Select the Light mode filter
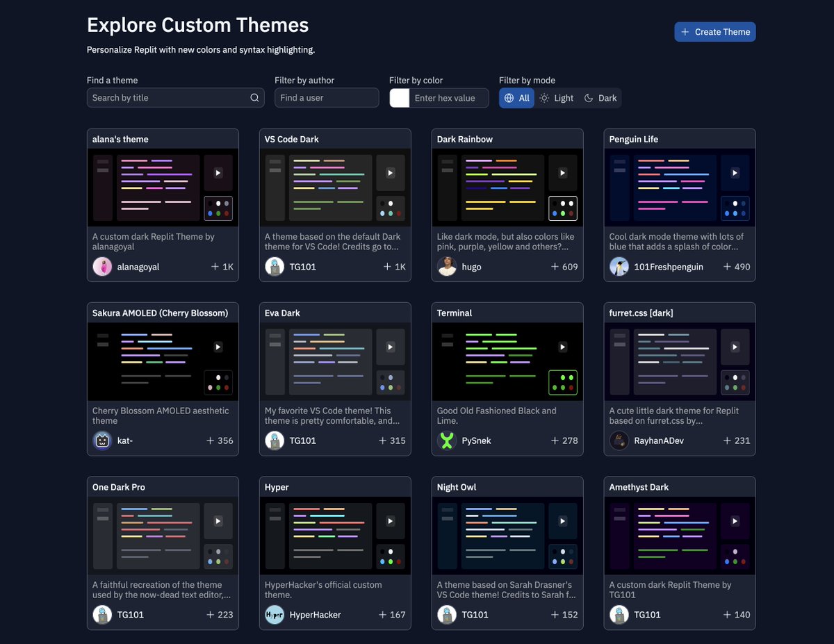 pyautogui.click(x=556, y=97)
